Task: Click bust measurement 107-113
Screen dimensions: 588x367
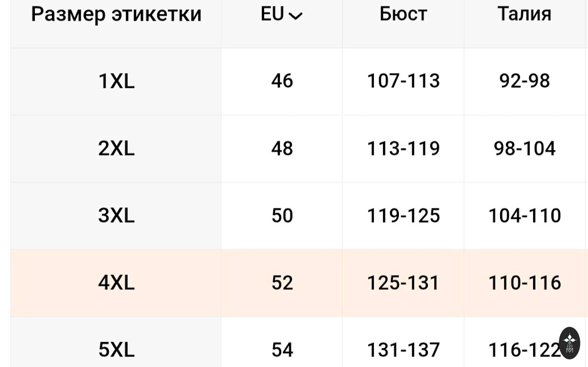Action: (x=403, y=81)
